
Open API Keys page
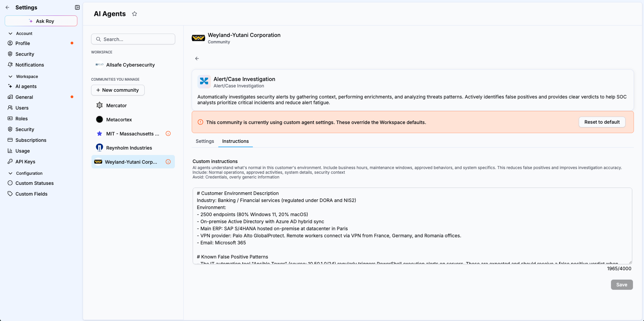pyautogui.click(x=25, y=162)
